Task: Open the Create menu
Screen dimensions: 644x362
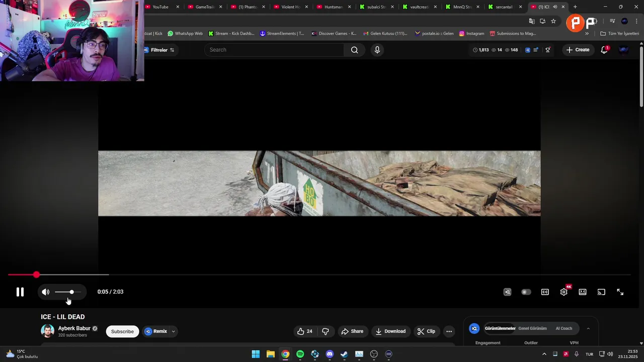Action: [578, 50]
